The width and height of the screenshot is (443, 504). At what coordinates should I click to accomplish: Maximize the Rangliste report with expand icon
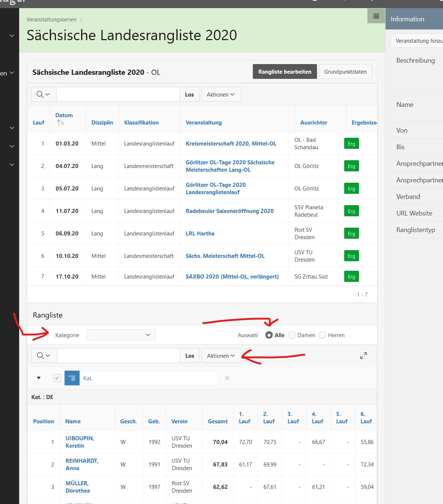click(x=363, y=356)
